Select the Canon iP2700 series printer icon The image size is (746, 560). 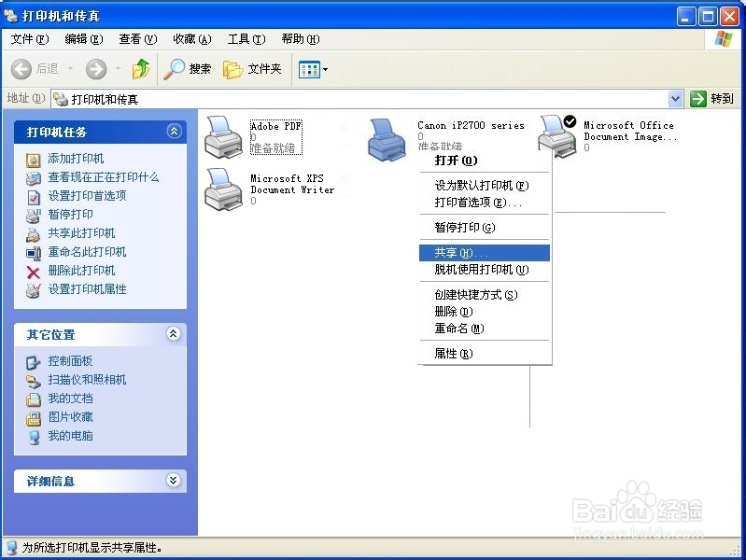pyautogui.click(x=387, y=139)
